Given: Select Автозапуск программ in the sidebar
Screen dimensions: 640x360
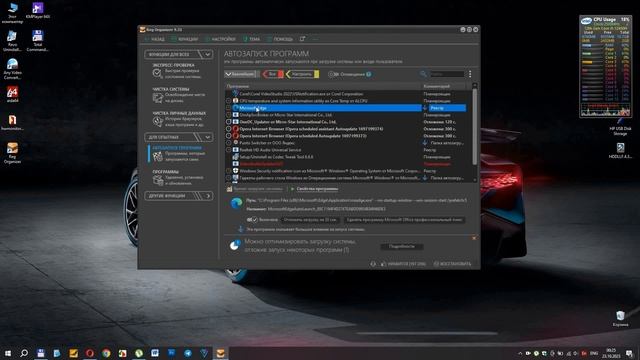Looking at the screenshot, I should [178, 153].
